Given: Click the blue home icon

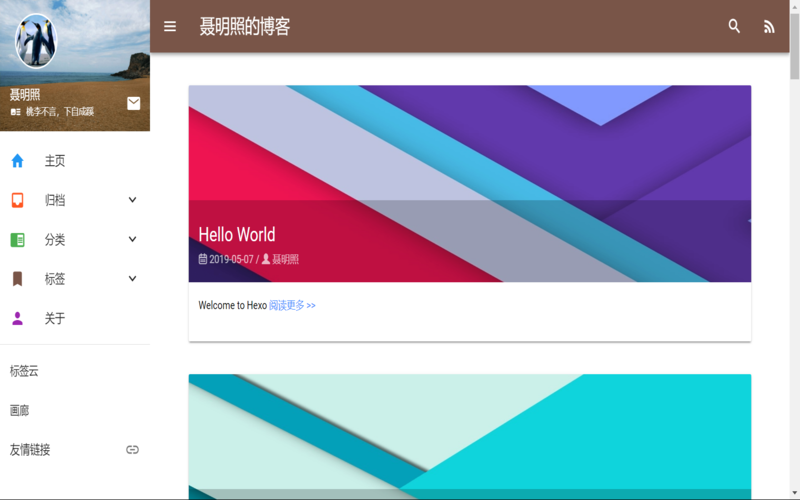Looking at the screenshot, I should [x=17, y=161].
